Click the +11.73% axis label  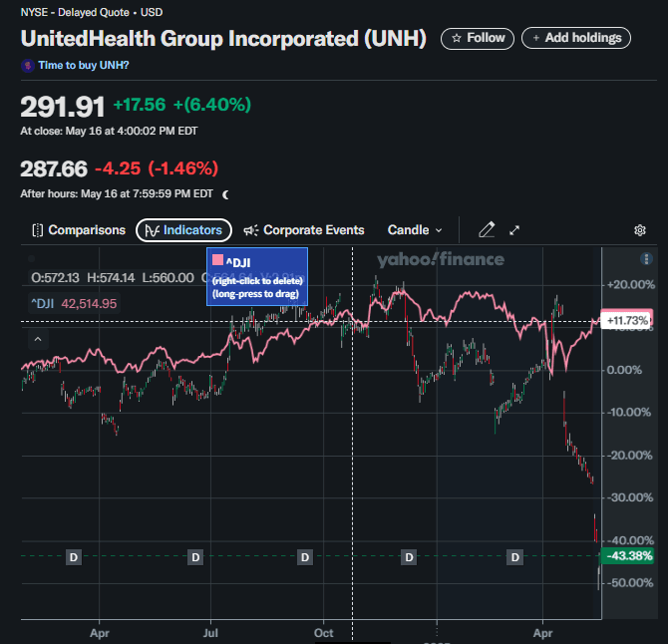click(627, 320)
